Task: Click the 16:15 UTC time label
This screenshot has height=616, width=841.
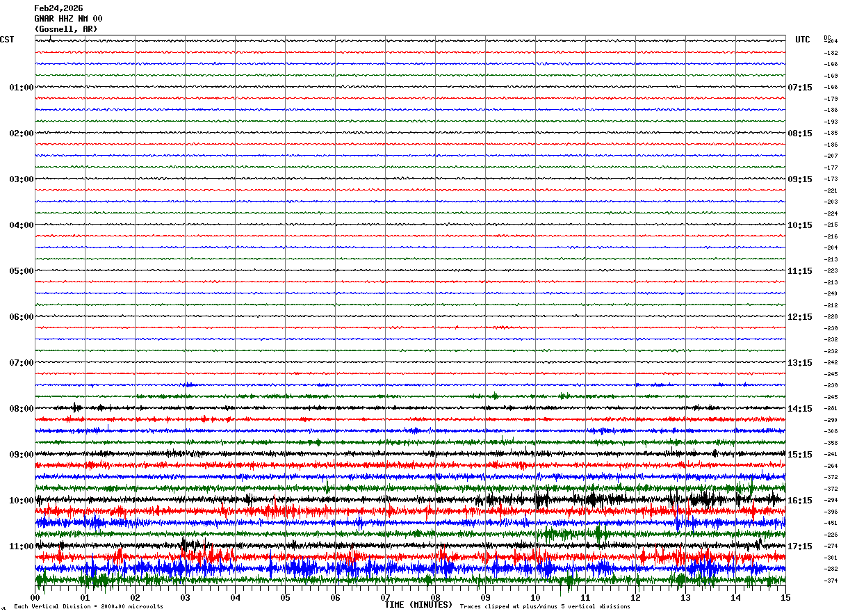Action: pyautogui.click(x=800, y=501)
